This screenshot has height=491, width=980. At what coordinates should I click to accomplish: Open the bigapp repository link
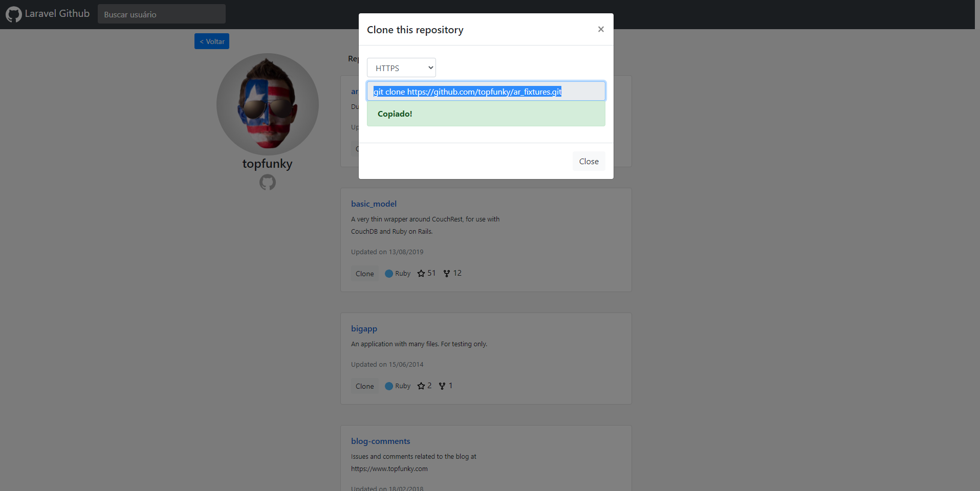click(x=364, y=328)
